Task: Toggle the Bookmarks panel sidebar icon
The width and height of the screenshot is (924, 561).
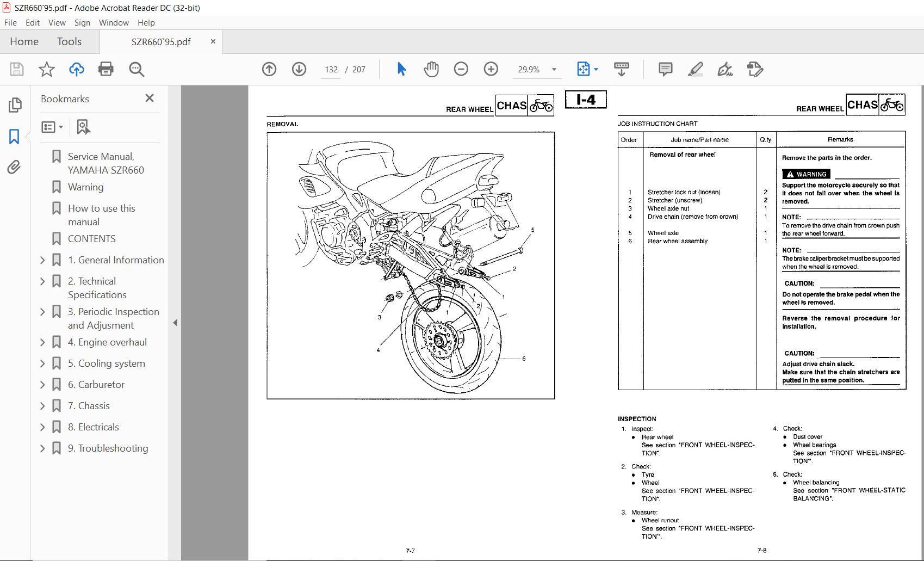Action: click(x=15, y=136)
